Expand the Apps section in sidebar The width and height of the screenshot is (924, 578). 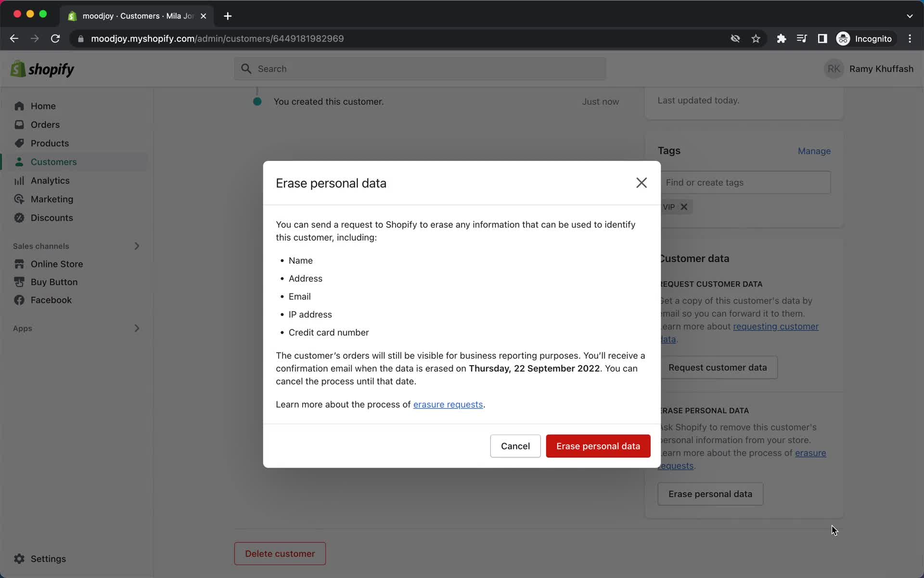coord(136,328)
